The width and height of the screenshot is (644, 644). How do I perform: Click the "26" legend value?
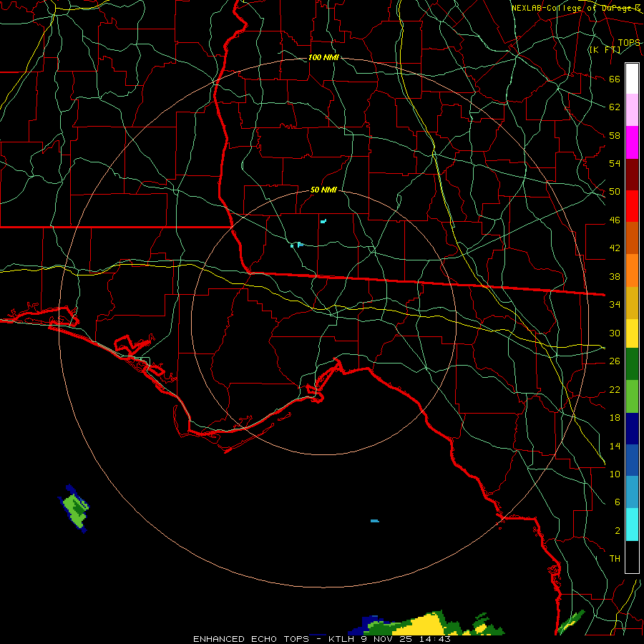click(615, 361)
